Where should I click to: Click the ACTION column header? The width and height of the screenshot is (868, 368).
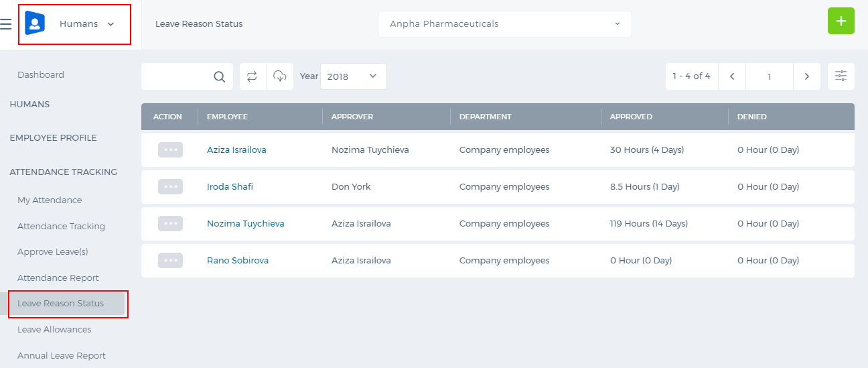point(167,117)
